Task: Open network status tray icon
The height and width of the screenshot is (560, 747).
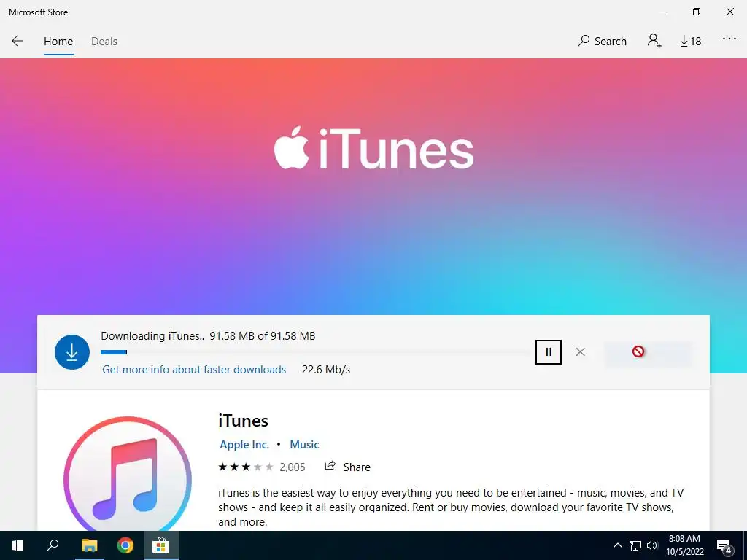Action: coord(635,545)
